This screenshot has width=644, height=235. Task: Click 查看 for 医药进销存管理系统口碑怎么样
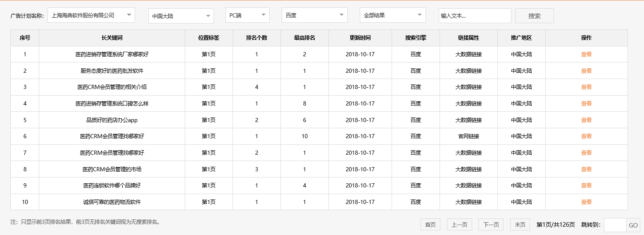[586, 103]
